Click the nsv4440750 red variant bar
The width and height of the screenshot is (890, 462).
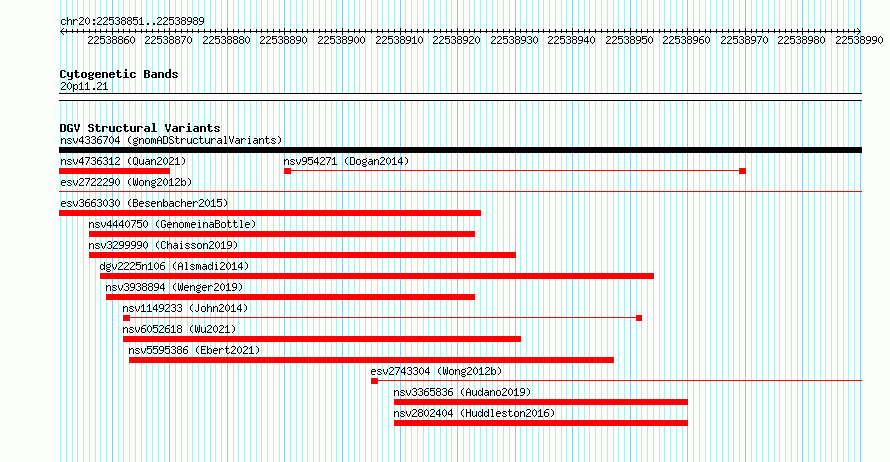click(282, 234)
